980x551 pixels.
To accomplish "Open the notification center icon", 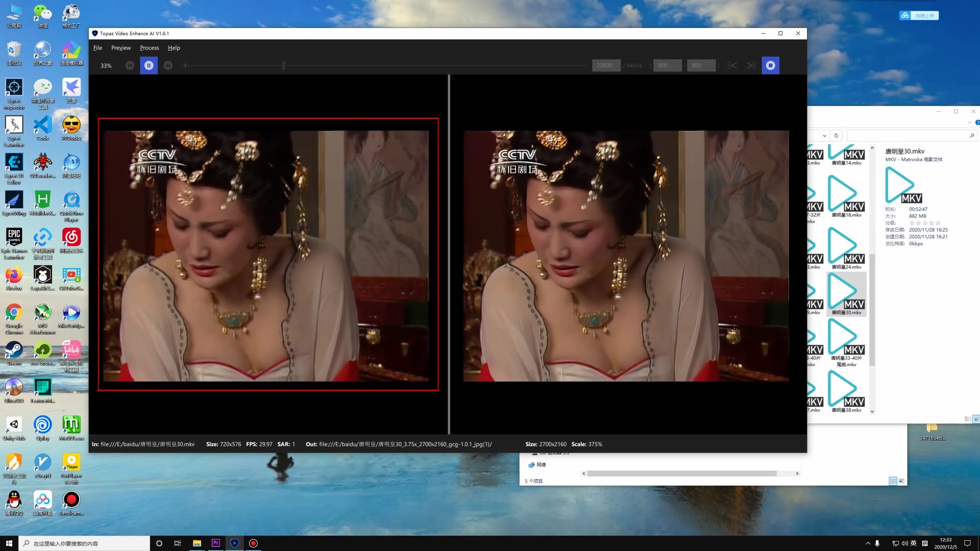I will tap(967, 543).
